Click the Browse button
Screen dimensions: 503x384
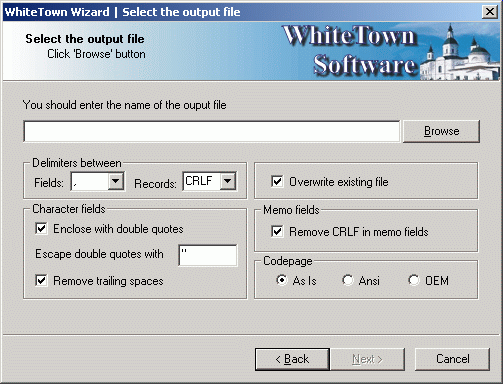coord(441,131)
